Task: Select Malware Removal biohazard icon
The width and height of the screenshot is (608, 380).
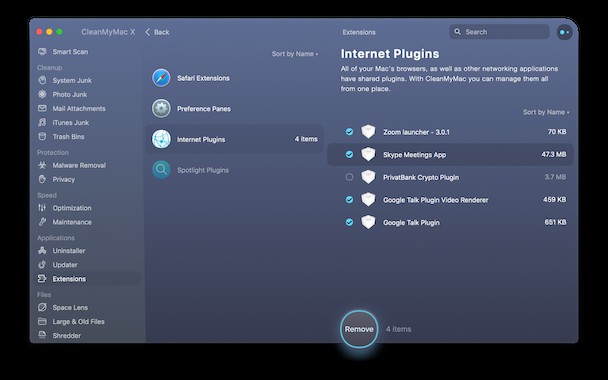Action: point(42,165)
